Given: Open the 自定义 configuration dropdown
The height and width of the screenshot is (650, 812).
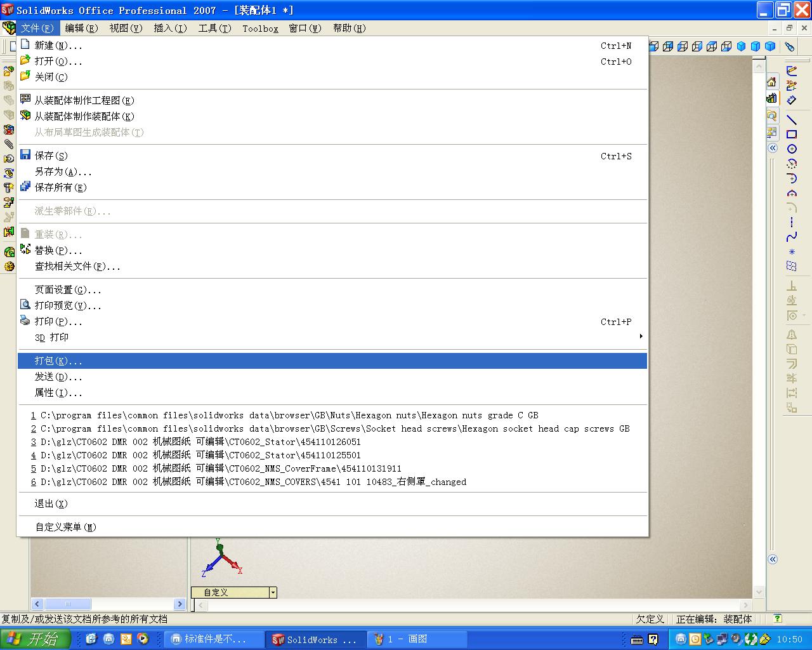Looking at the screenshot, I should [x=273, y=592].
